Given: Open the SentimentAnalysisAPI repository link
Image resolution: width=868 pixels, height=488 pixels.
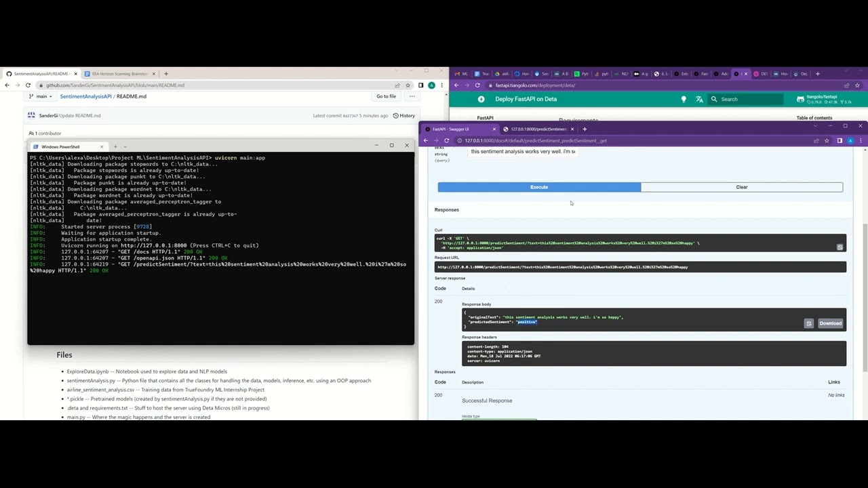Looking at the screenshot, I should pos(85,96).
